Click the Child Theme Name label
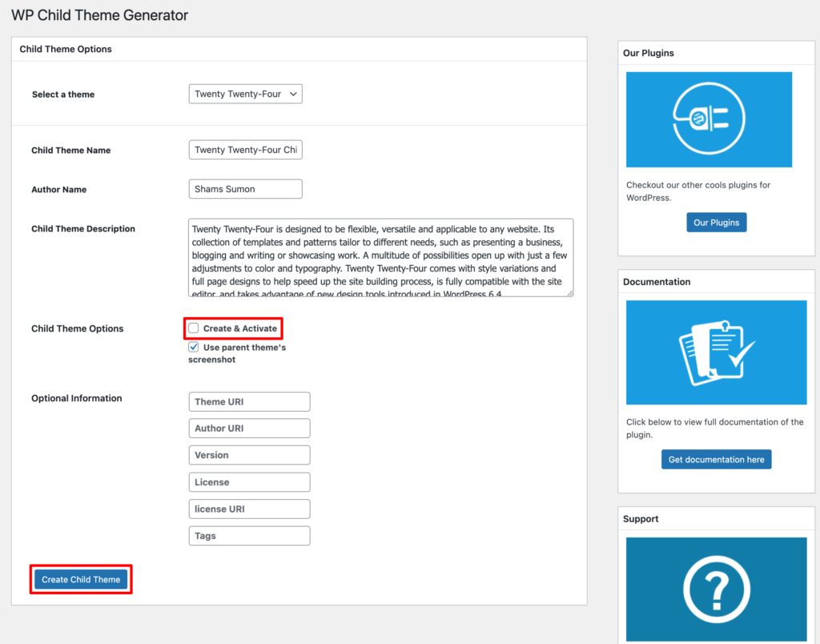Screen dimensions: 820x644 point(71,150)
